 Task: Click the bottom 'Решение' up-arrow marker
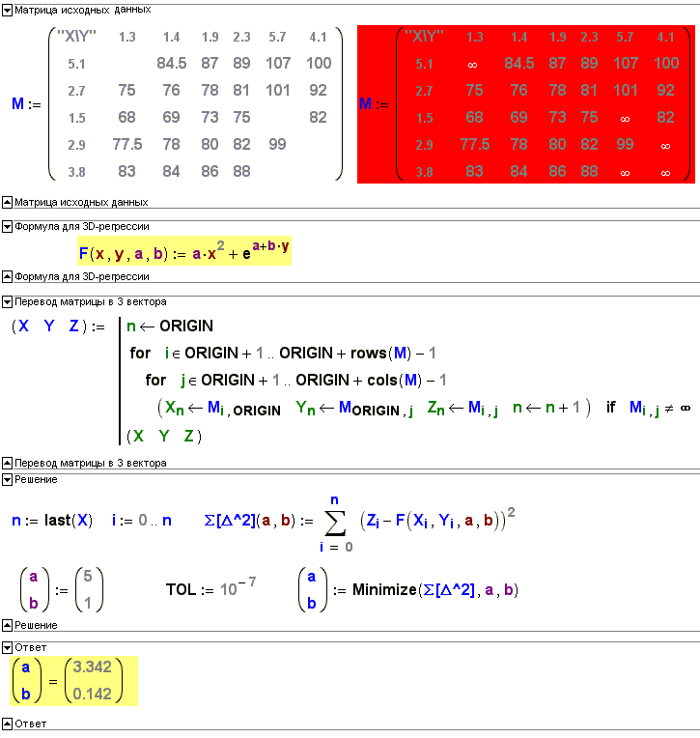[7, 626]
